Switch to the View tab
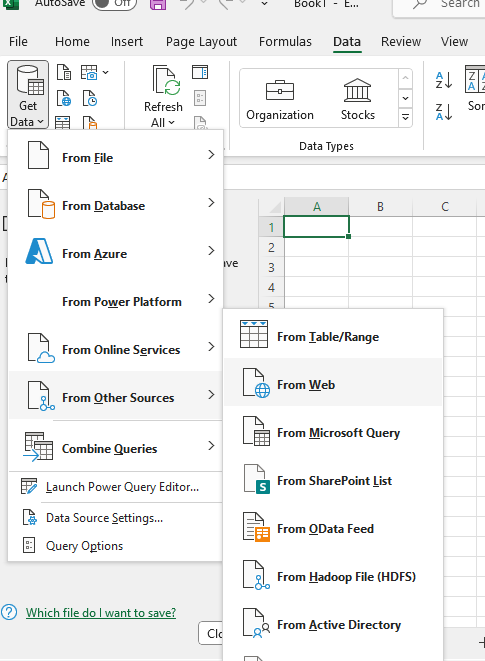 coord(454,42)
